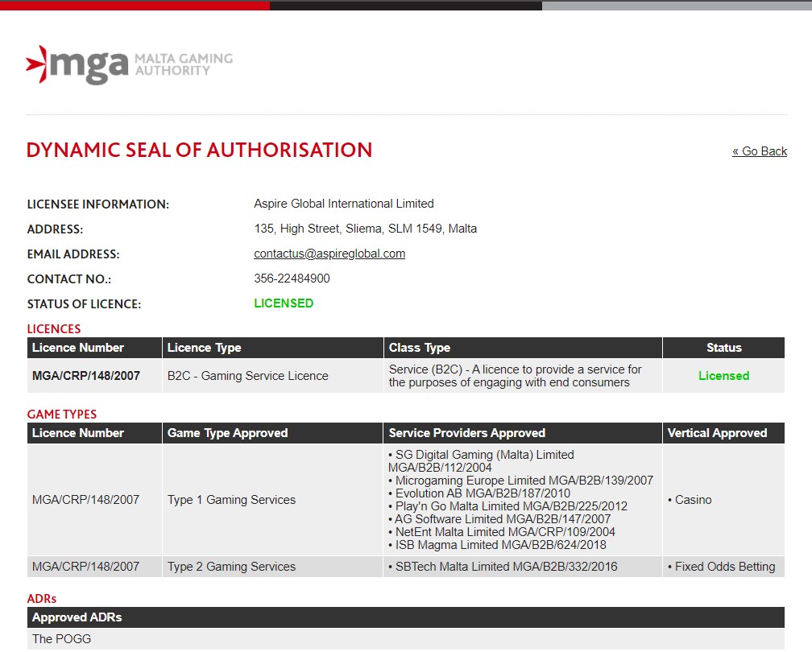Select bold licence number MGA/CRP/148/2007
This screenshot has height=652, width=812.
tap(86, 376)
